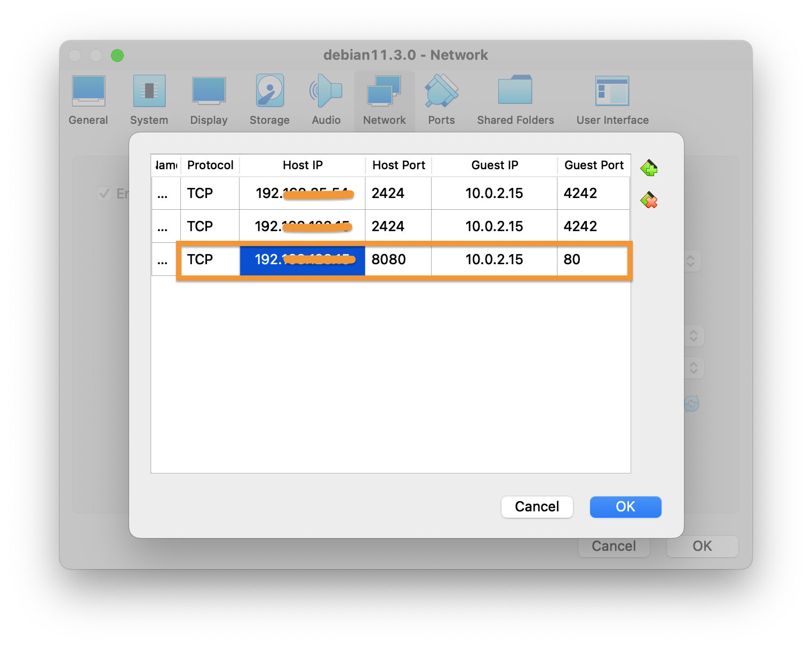The width and height of the screenshot is (812, 648).
Task: Expand the top adapter dropdown behind the dialog
Action: coord(691,261)
